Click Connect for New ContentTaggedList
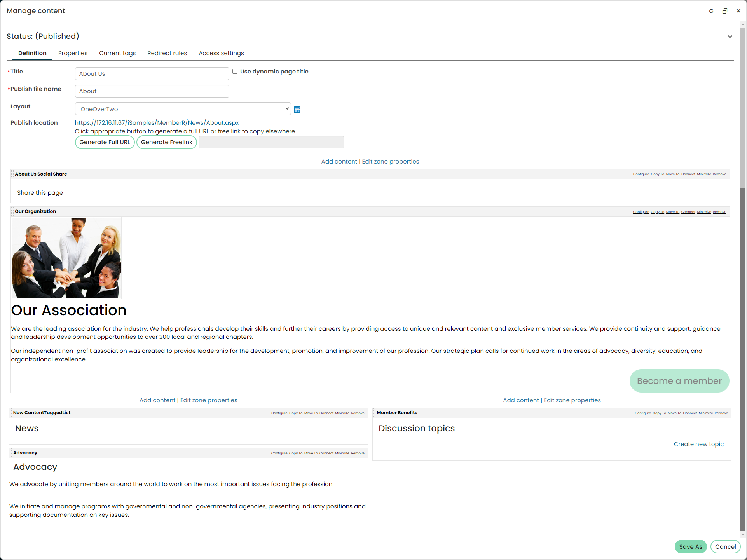The width and height of the screenshot is (747, 560). click(326, 413)
